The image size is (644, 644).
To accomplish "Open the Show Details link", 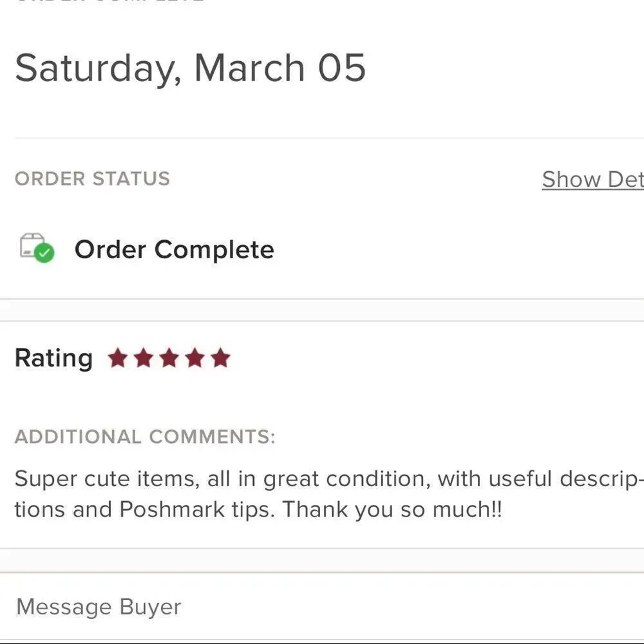I will tap(592, 180).
